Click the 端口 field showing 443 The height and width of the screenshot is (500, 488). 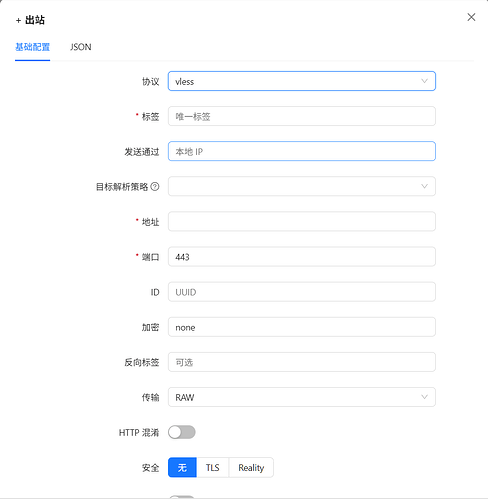coord(302,257)
